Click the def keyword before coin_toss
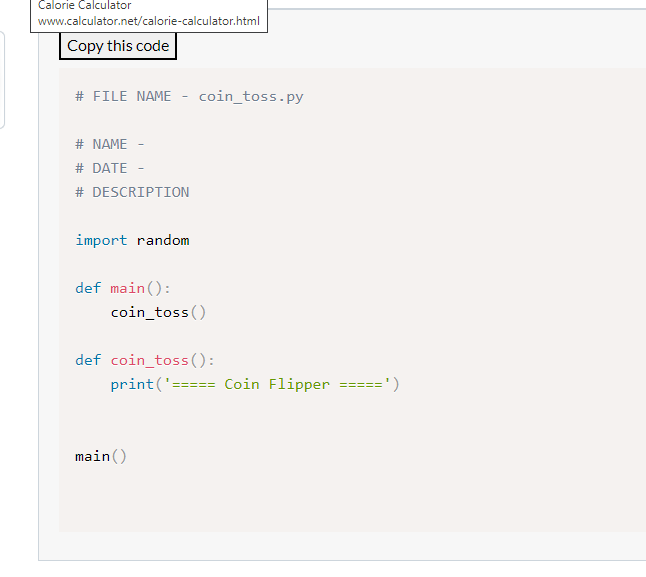646x577 pixels. (88, 360)
